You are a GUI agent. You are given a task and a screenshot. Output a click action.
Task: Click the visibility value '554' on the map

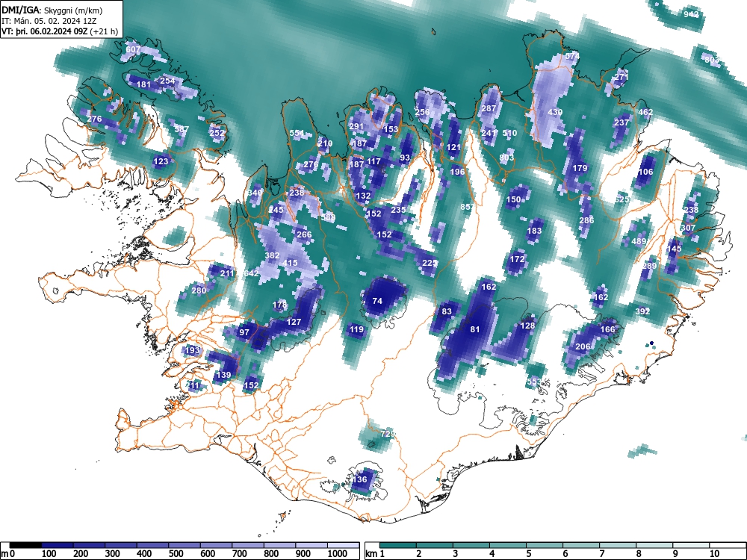point(297,133)
